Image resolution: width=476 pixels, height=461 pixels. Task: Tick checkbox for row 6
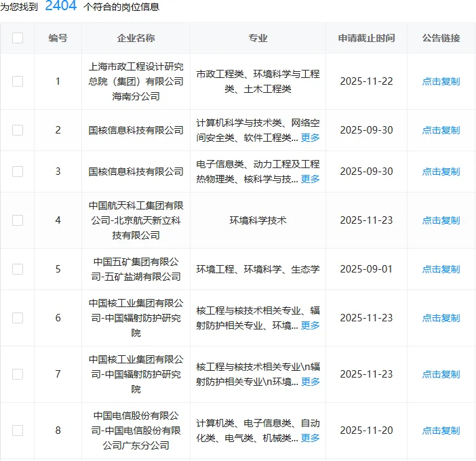click(18, 318)
